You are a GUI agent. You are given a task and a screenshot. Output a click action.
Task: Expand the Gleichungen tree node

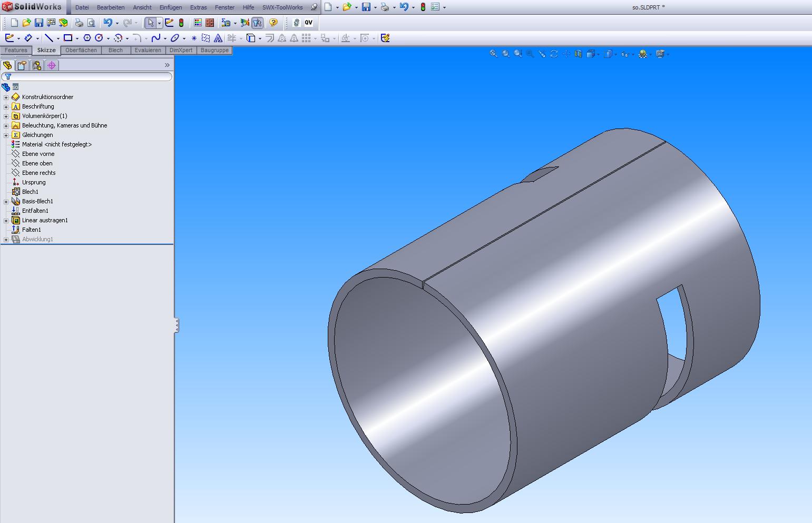[x=6, y=135]
